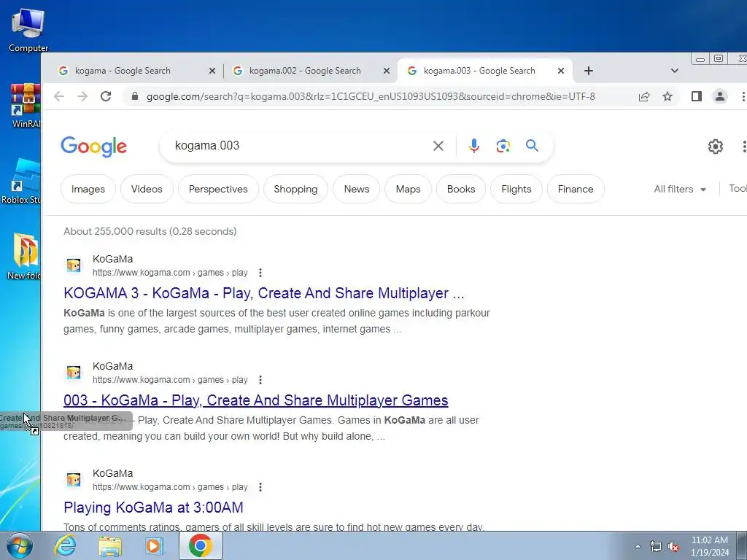This screenshot has width=747, height=560.
Task: Open Playing KoGaMa at 3:00AM link
Action: [x=153, y=507]
